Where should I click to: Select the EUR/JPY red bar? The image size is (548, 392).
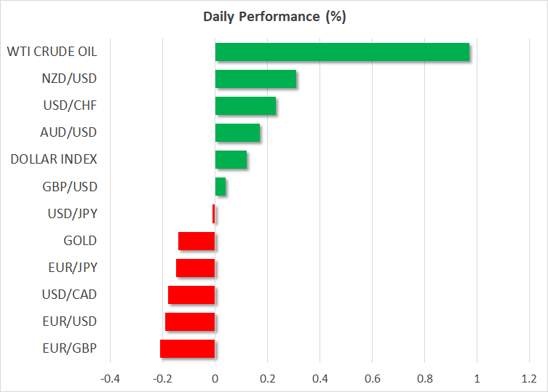coord(195,268)
